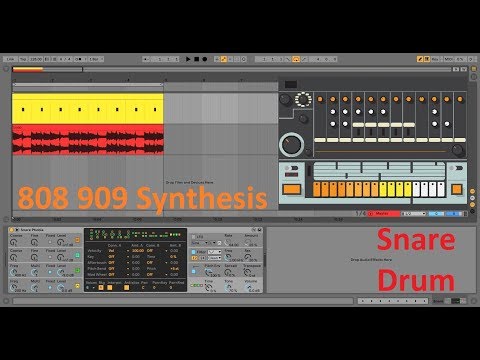
Task: Select the 12 dB filter slope button
Action: pos(195,258)
